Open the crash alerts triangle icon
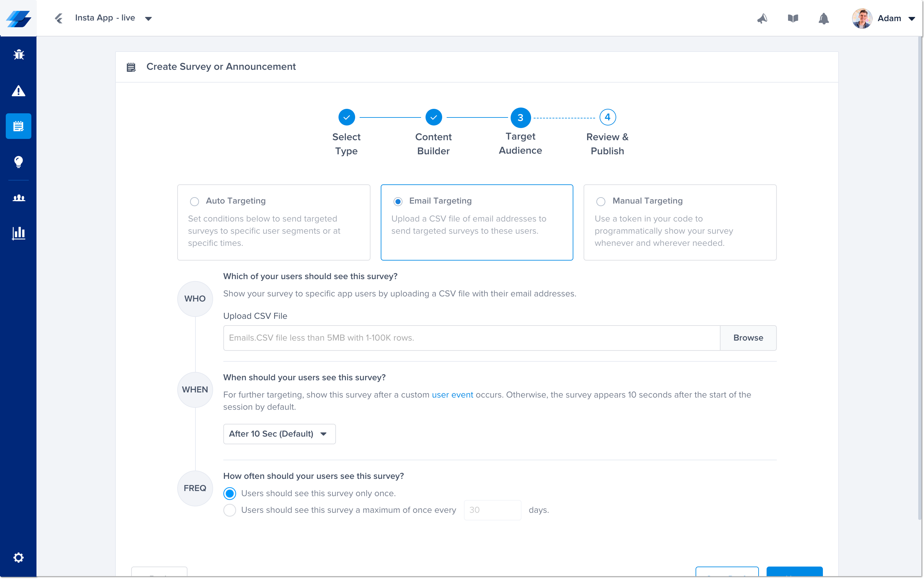Viewport: 924px width, 580px height. (x=19, y=91)
